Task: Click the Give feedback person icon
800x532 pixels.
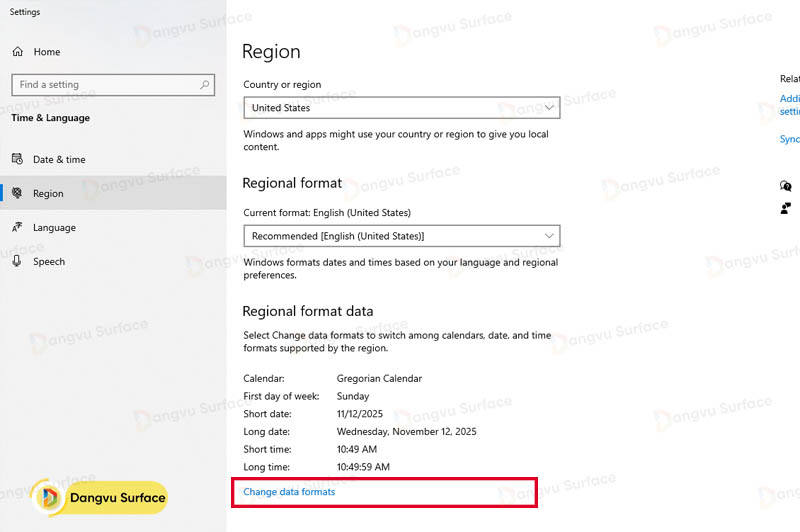Action: 786,208
